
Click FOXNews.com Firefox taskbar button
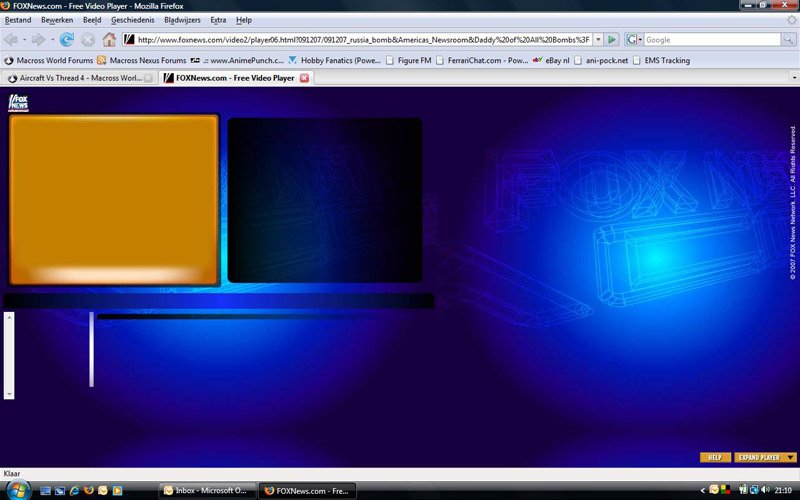[307, 491]
